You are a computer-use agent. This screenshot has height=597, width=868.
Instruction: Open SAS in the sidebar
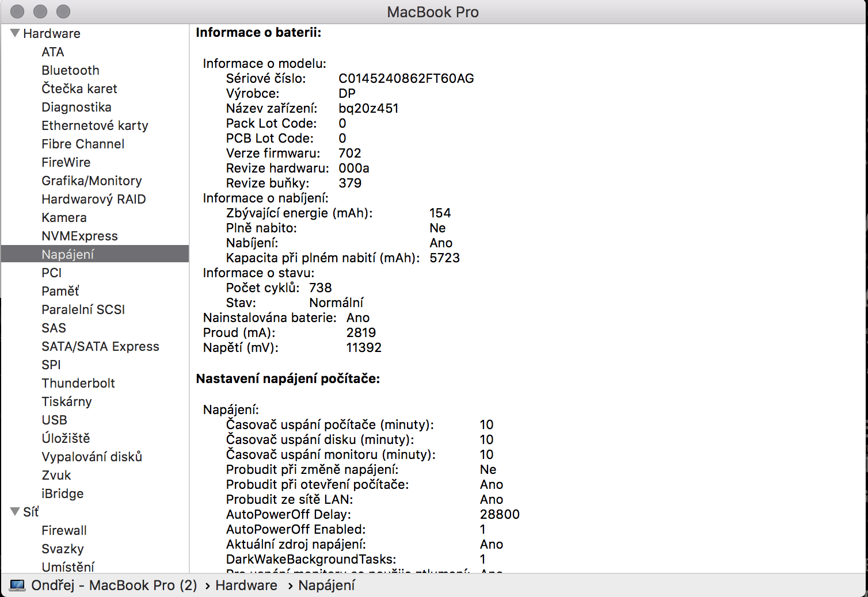click(x=54, y=328)
